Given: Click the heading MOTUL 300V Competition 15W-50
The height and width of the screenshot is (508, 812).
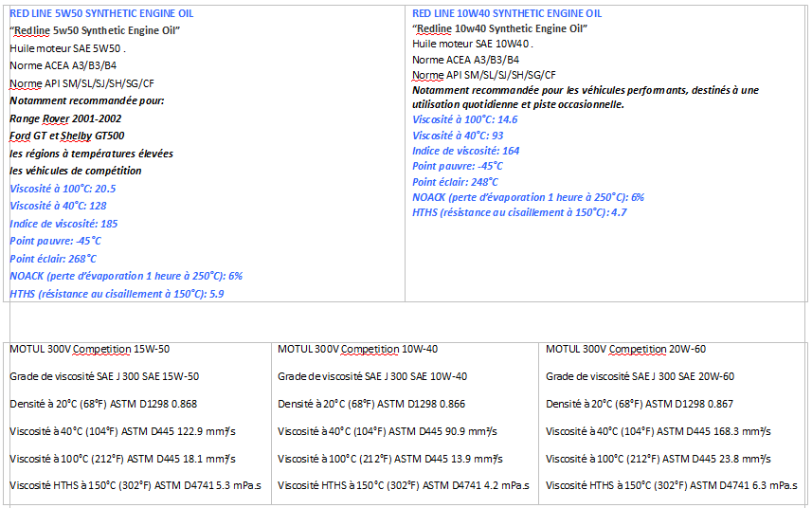Looking at the screenshot, I should point(90,350).
